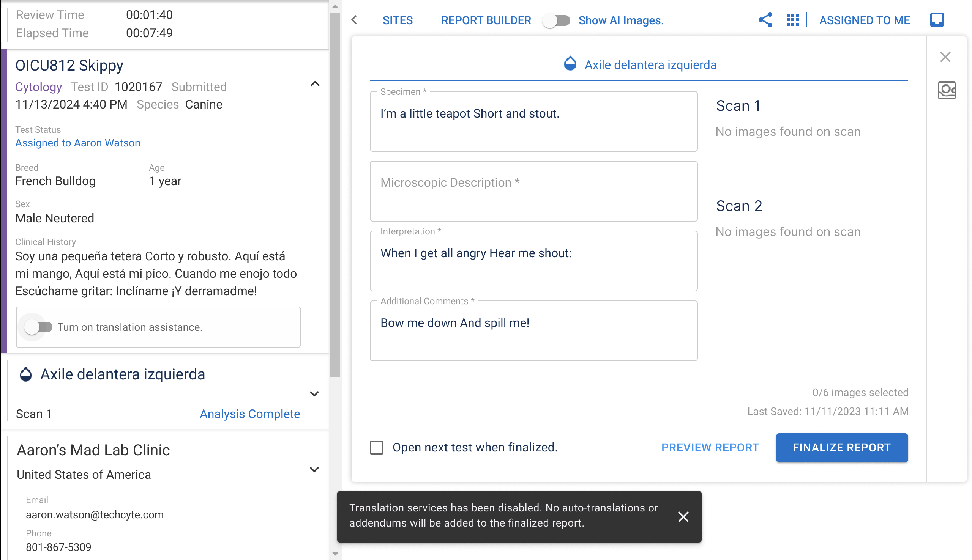
Task: Expand the Axile delantera izquierda section
Action: [x=314, y=394]
